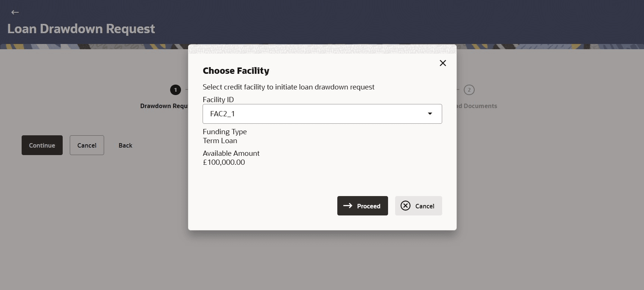Click the £100,000.00 available amount value
Image resolution: width=644 pixels, height=290 pixels.
click(x=224, y=162)
